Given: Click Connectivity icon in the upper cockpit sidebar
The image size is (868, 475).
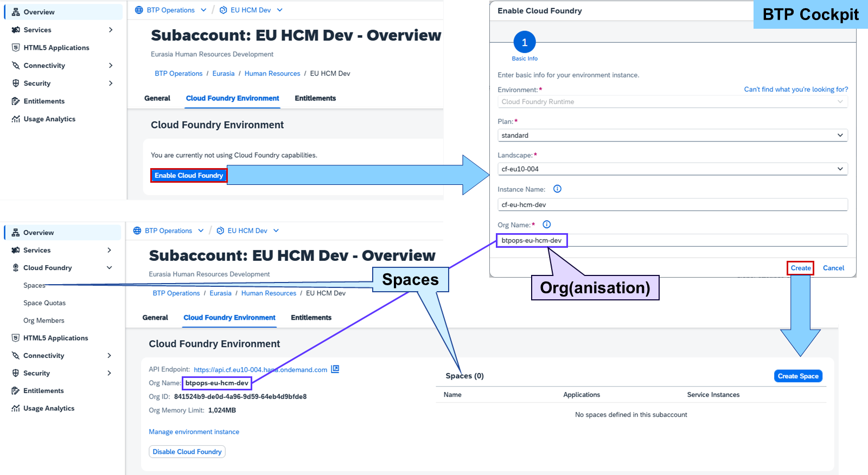Looking at the screenshot, I should [x=16, y=66].
